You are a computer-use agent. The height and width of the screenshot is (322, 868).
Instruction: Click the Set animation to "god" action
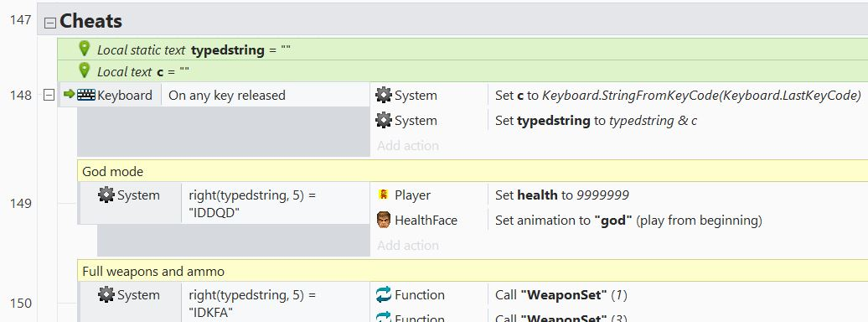[x=628, y=220]
